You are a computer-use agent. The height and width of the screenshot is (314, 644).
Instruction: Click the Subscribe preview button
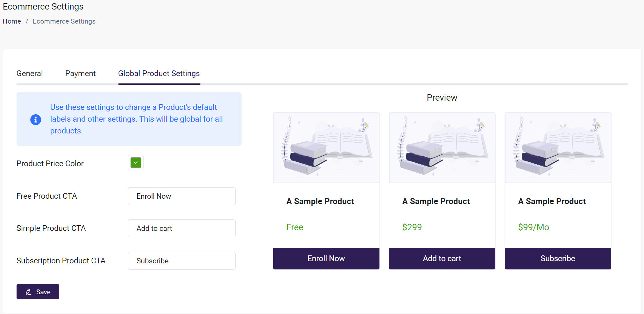point(558,258)
